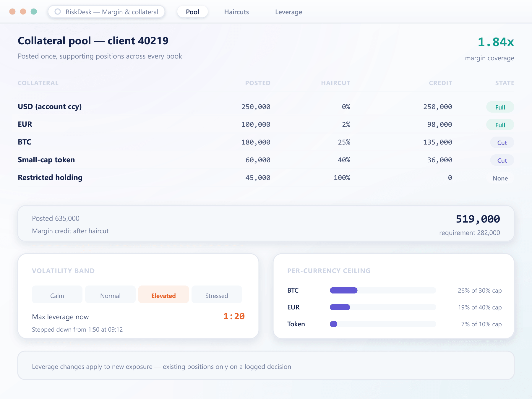
Task: Open the Pool tab
Action: 192,12
